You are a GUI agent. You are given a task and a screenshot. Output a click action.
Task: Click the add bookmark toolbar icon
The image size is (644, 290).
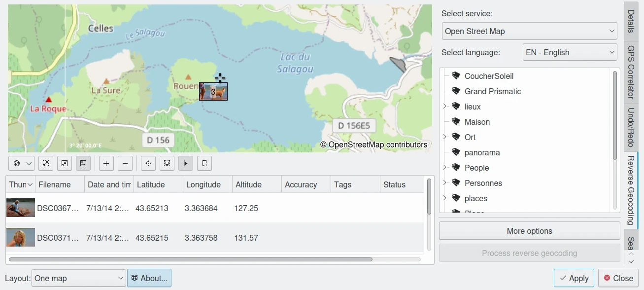pos(204,163)
